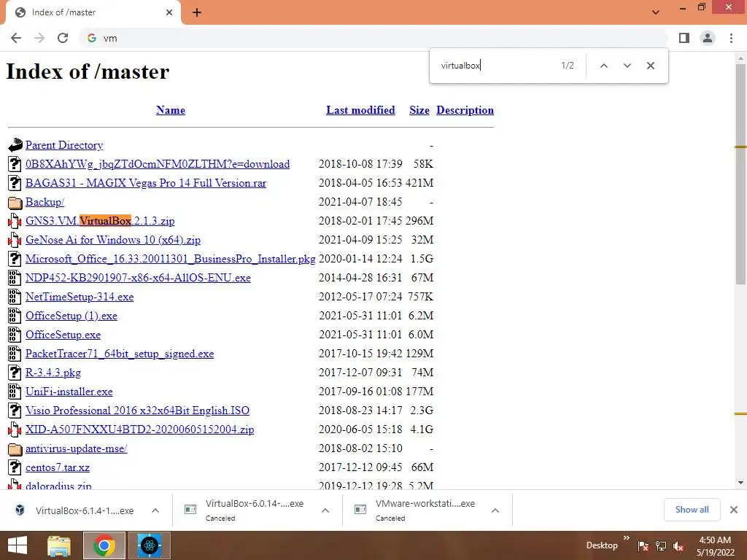Go back to the previous page
This screenshot has height=560, width=747.
click(x=16, y=38)
